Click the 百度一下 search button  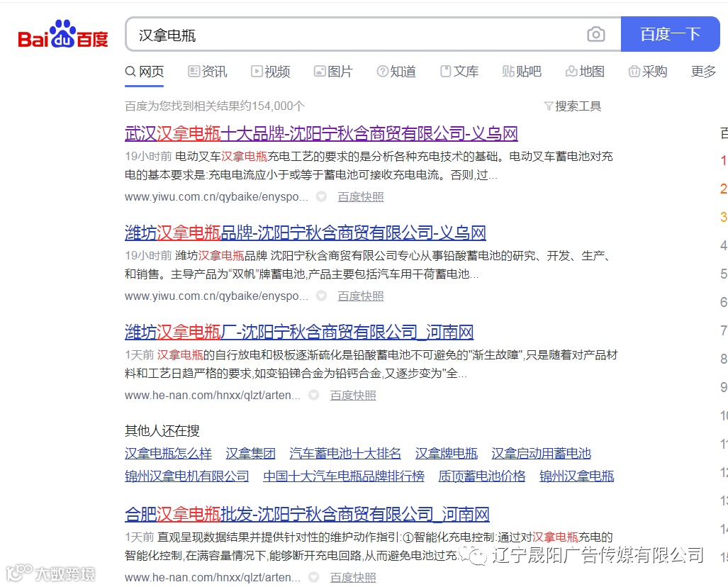pos(670,34)
